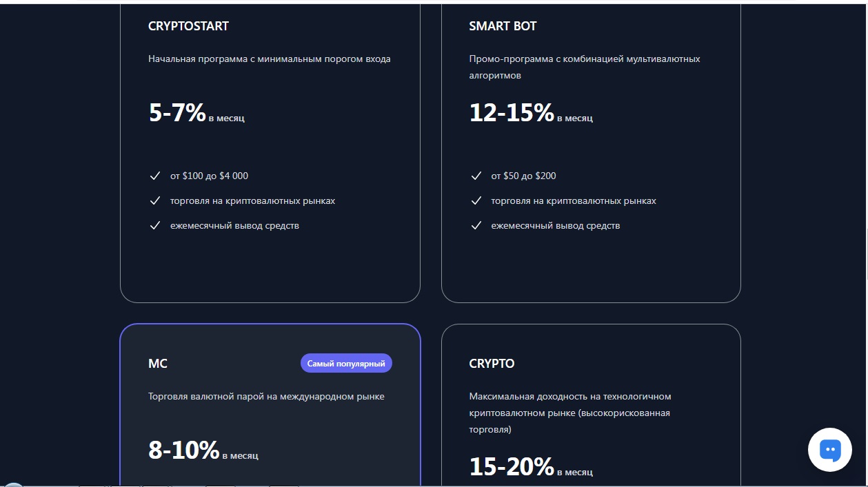Click the MC card description text

266,396
